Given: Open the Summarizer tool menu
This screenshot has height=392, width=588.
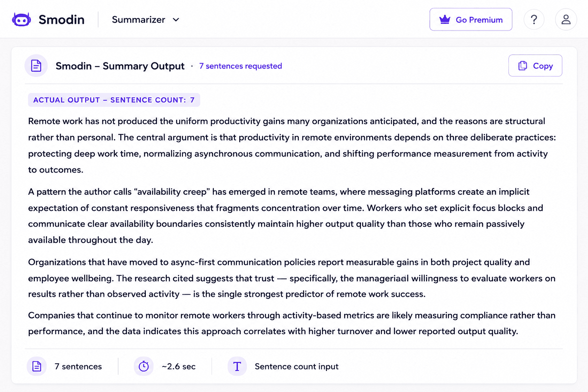Looking at the screenshot, I should coord(145,20).
